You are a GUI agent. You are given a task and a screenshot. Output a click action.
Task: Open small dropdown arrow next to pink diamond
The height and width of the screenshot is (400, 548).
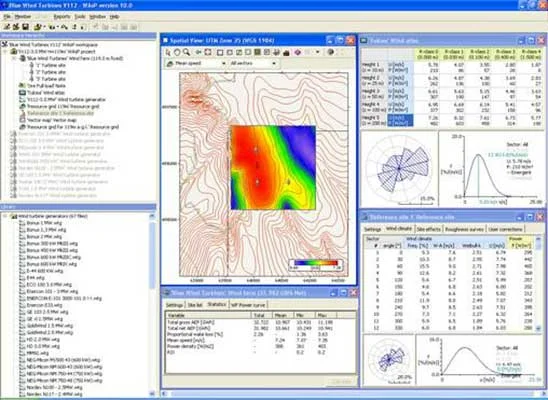pos(317,52)
